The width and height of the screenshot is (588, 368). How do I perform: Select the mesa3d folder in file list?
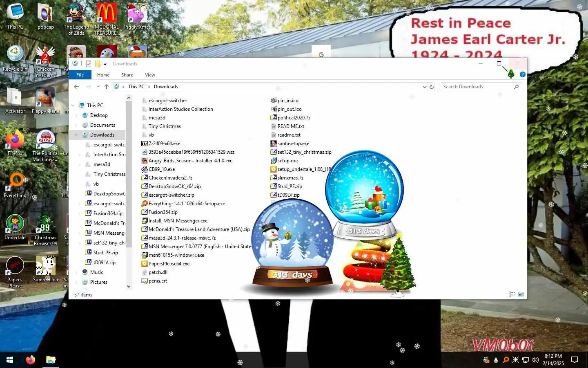point(154,118)
